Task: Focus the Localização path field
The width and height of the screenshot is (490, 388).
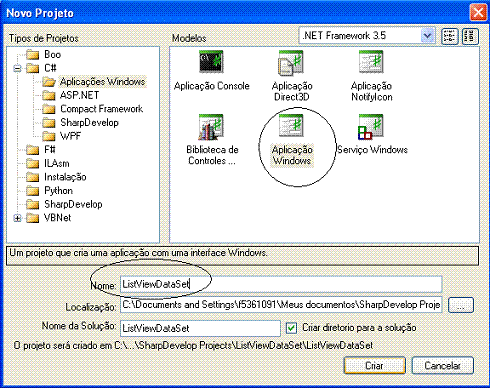Action: point(281,305)
